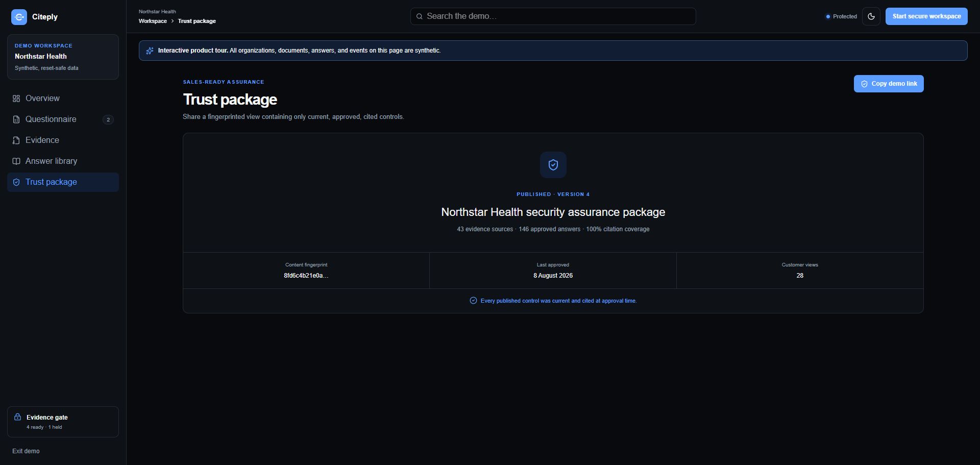The width and height of the screenshot is (980, 465).
Task: Click Northstar Health security assurance package title
Action: click(553, 212)
